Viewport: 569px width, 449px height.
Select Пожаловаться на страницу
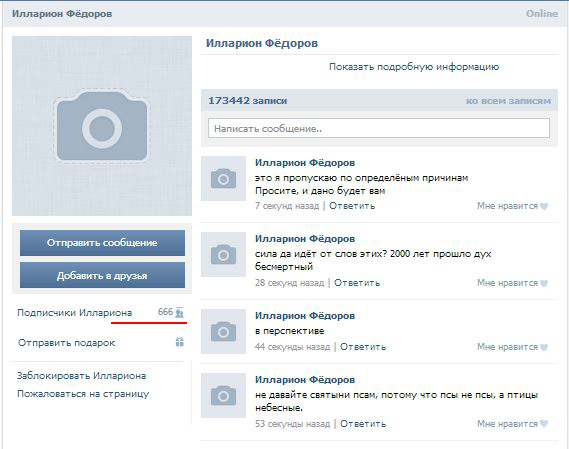(83, 394)
